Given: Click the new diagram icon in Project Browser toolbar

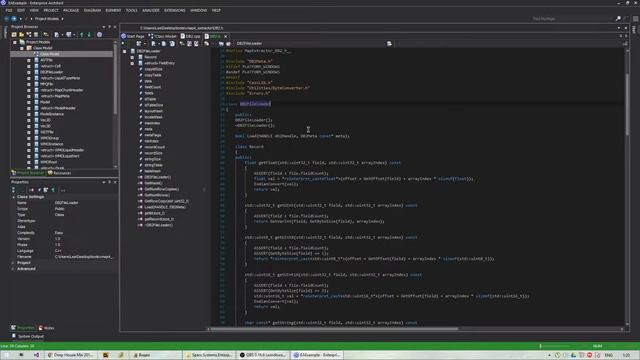Looking at the screenshot, I should click(x=29, y=35).
